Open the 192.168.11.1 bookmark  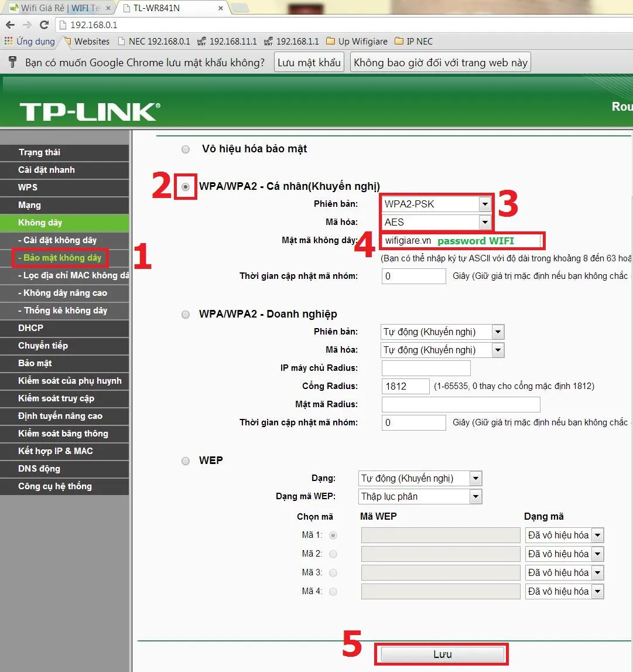point(227,41)
